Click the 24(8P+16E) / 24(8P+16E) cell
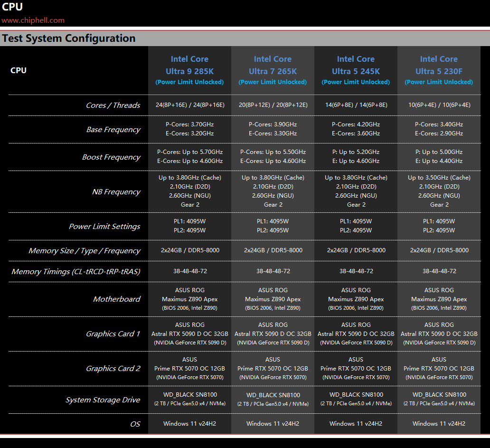The height and width of the screenshot is (448, 490). click(x=190, y=105)
